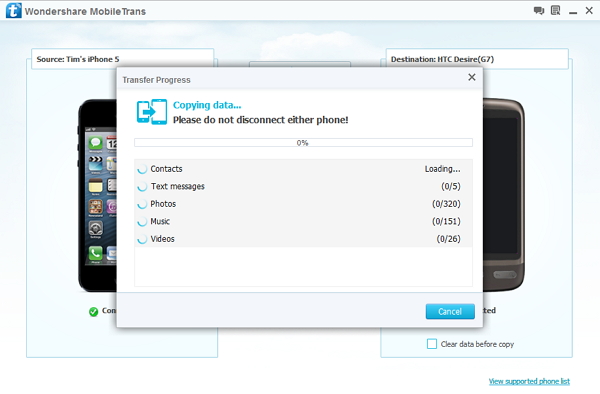Screen dimensions: 600x394
Task: Select the Videos row label
Action: pos(162,239)
